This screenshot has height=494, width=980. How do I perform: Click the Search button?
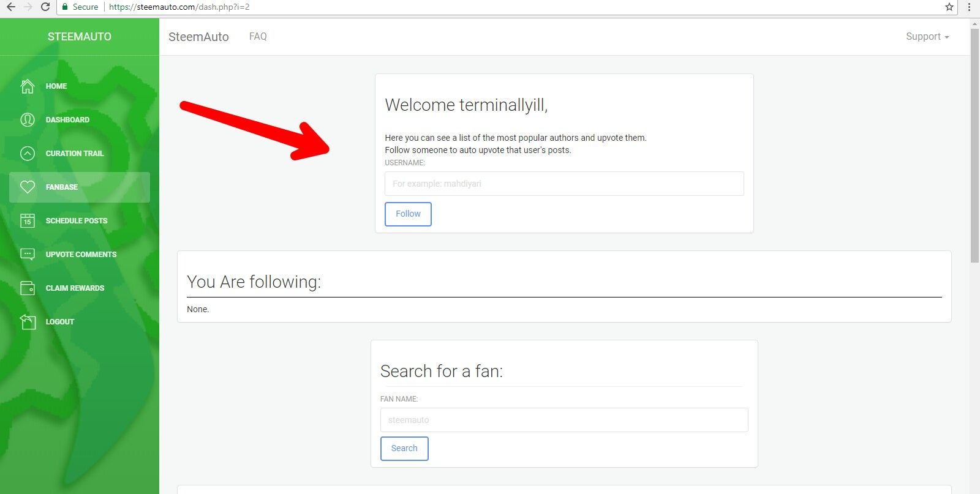click(x=404, y=449)
